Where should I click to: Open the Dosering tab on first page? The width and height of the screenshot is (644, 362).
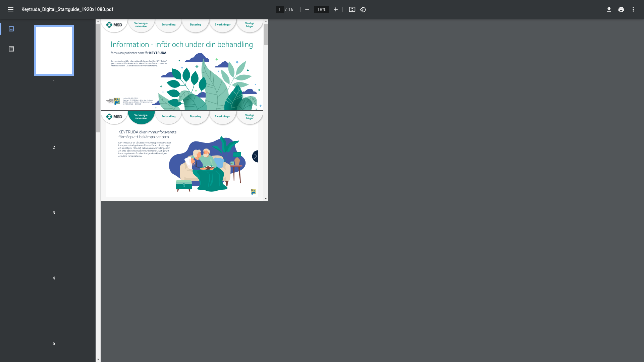tap(196, 25)
